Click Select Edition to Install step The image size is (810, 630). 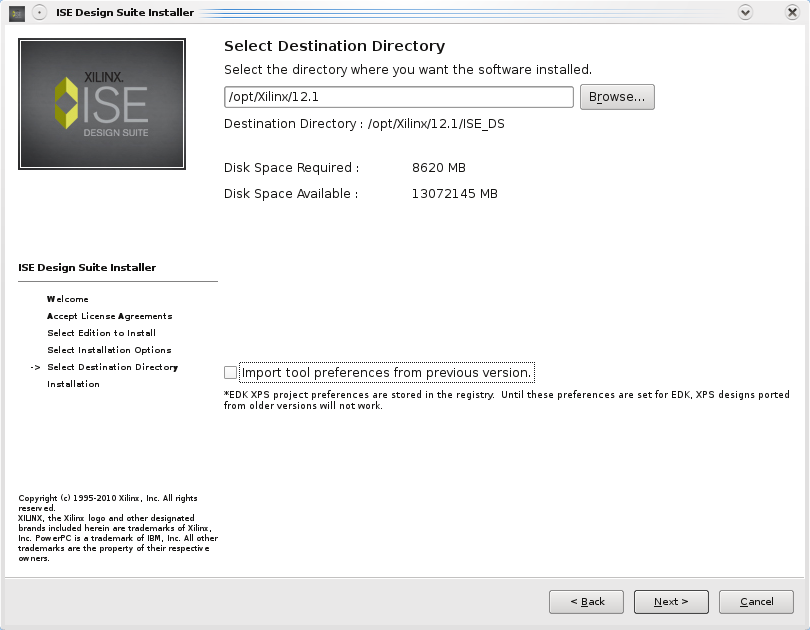101,333
